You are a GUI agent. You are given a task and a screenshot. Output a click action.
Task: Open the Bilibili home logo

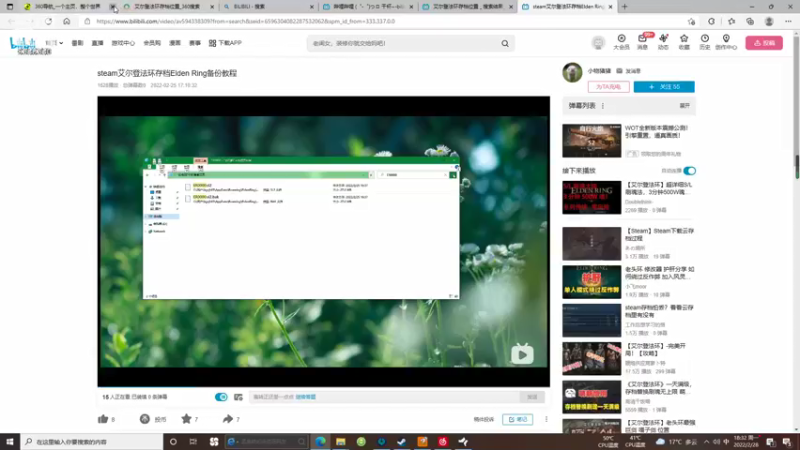[x=23, y=44]
